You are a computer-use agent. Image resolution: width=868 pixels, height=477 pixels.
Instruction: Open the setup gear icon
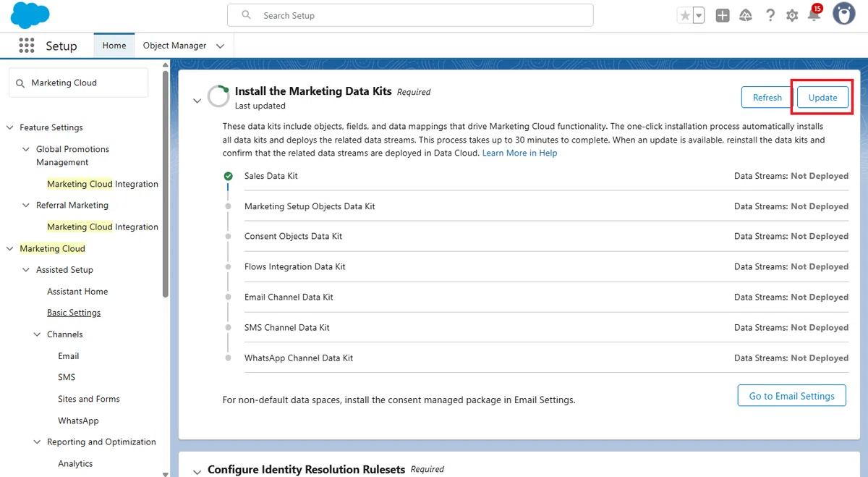792,15
